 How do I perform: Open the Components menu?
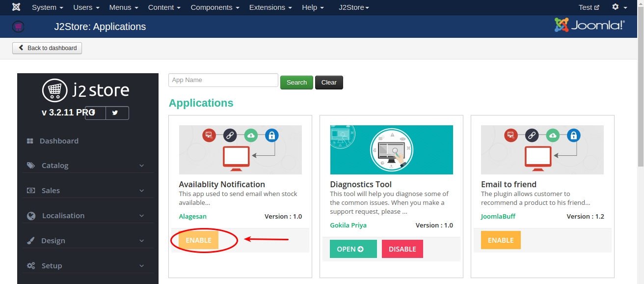click(x=215, y=7)
